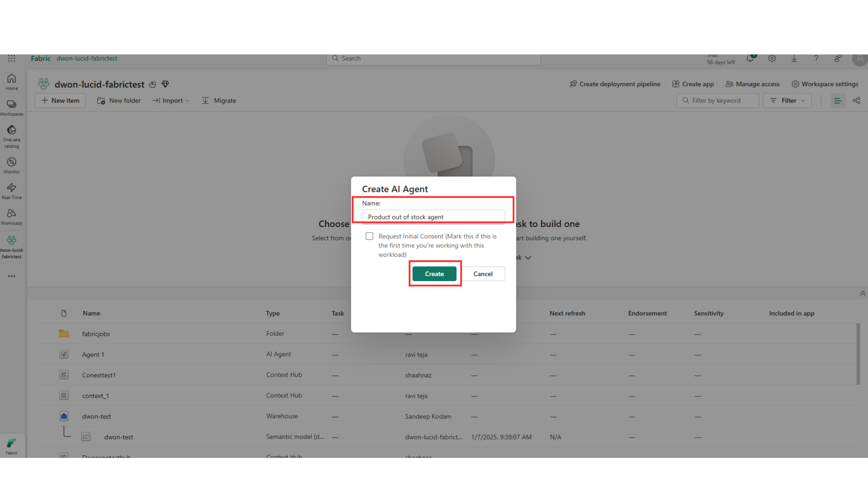Click the item list vertical scrollbar

pyautogui.click(x=858, y=354)
